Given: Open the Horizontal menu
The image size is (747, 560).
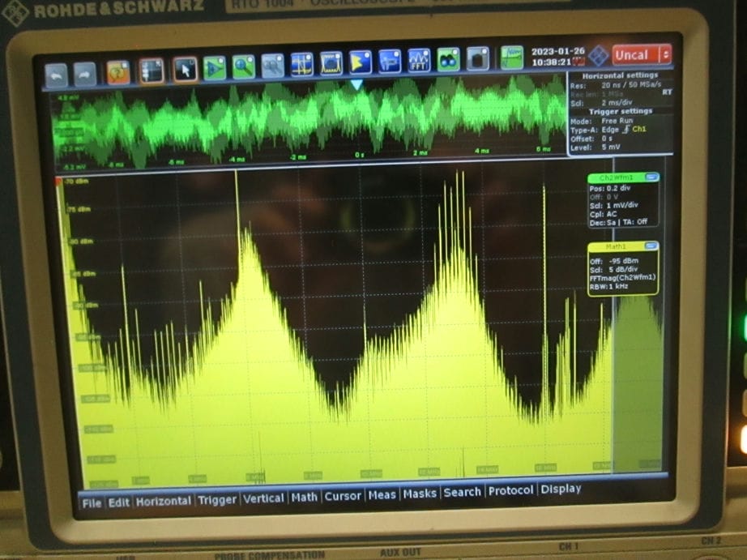Looking at the screenshot, I should (164, 501).
